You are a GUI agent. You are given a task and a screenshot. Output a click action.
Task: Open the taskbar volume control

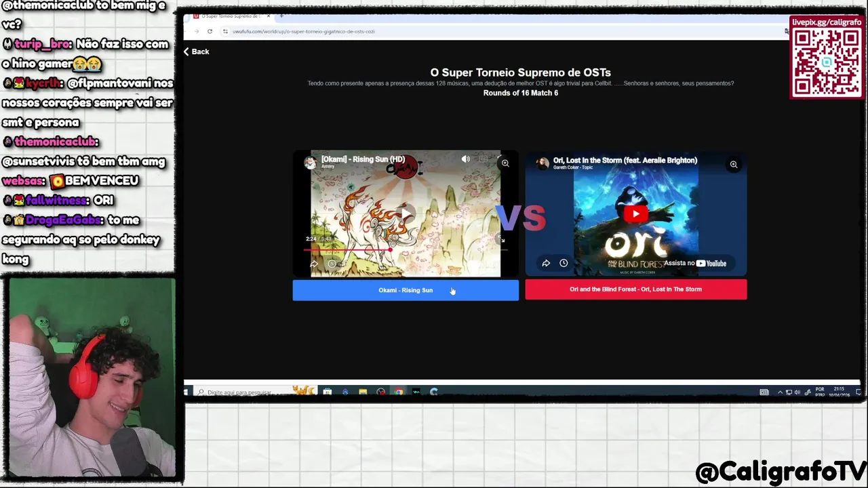click(x=797, y=392)
